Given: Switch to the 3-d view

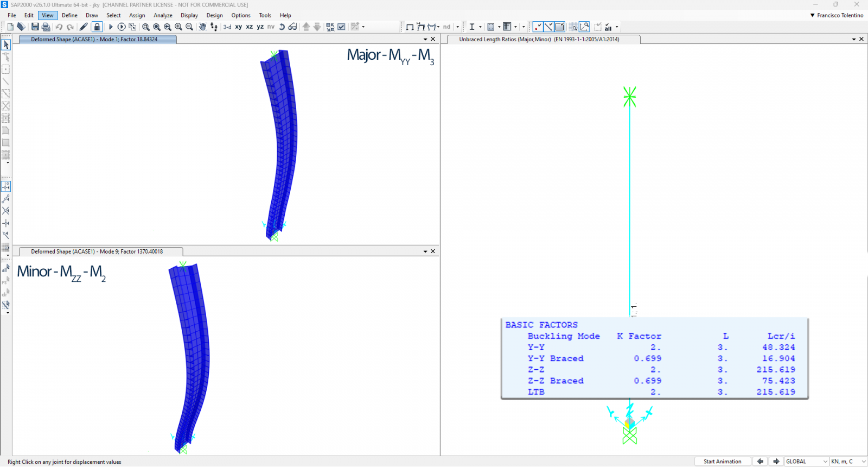Looking at the screenshot, I should [227, 27].
